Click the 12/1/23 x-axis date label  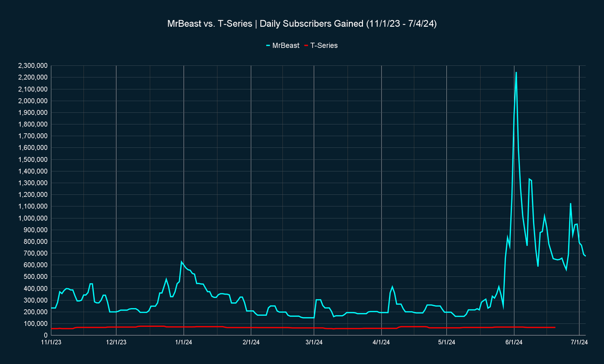pyautogui.click(x=116, y=343)
